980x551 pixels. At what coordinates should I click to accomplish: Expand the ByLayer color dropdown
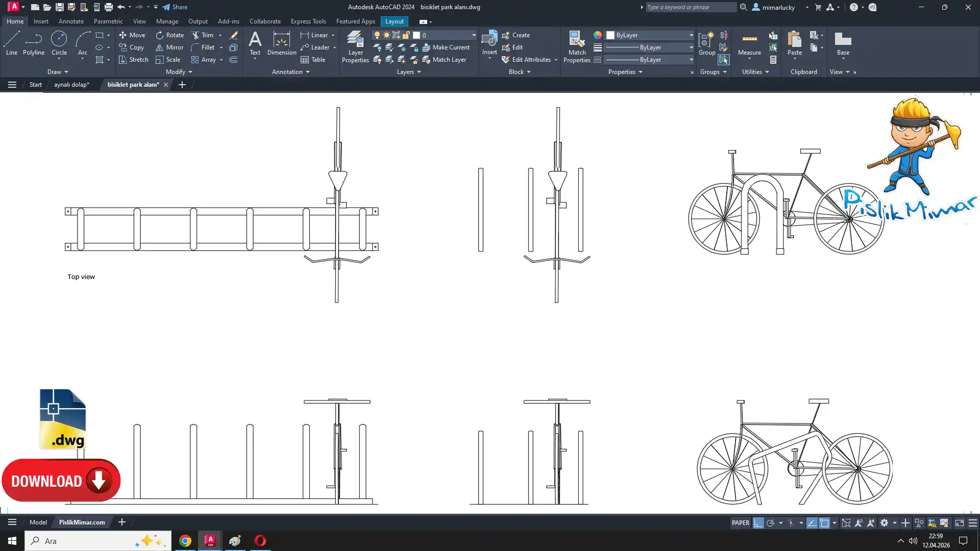point(691,35)
